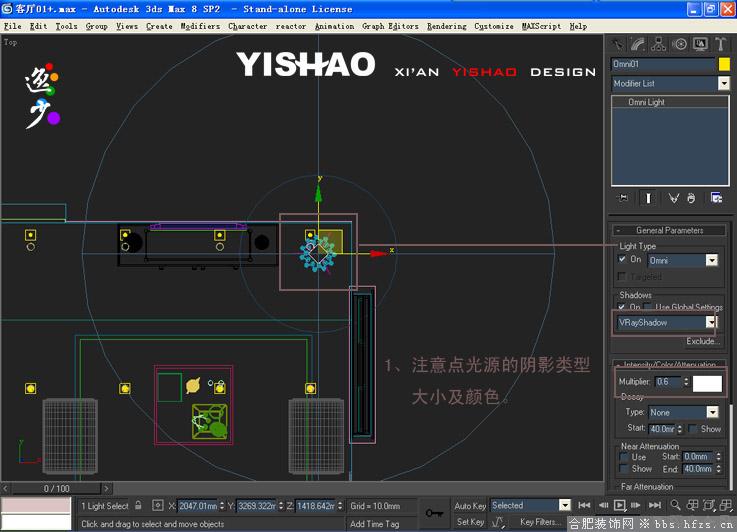Open the MAXScript menu
737x532 pixels.
point(541,26)
